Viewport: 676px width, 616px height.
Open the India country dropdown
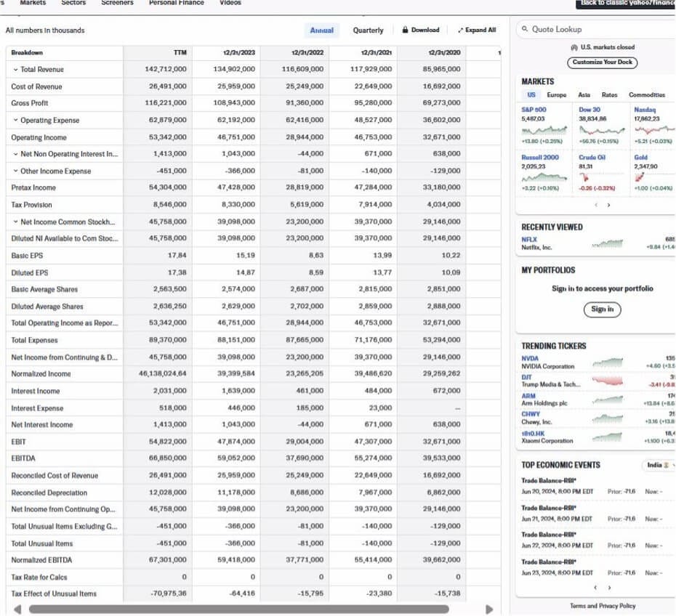click(x=660, y=465)
